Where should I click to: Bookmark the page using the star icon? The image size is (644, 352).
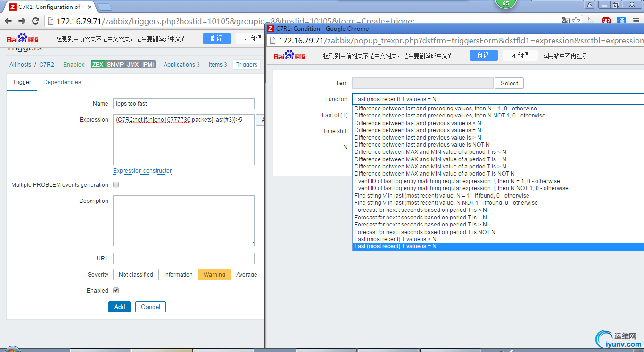(576, 21)
